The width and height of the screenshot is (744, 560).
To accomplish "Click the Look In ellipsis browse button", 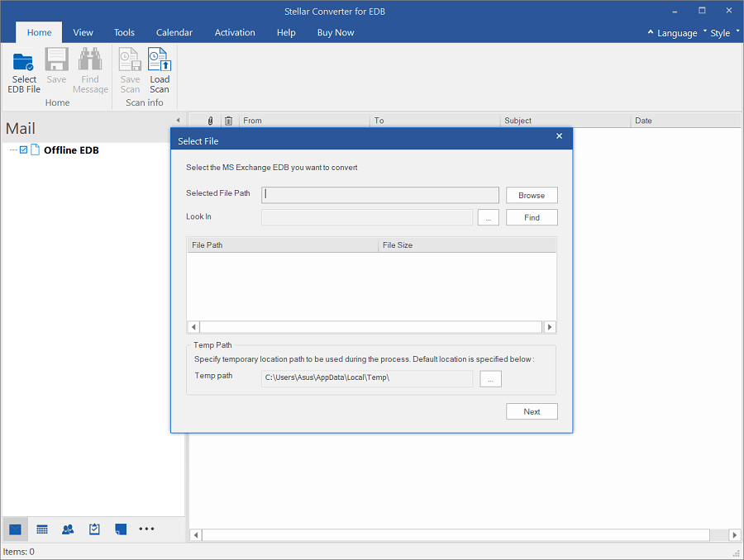I will pos(489,218).
